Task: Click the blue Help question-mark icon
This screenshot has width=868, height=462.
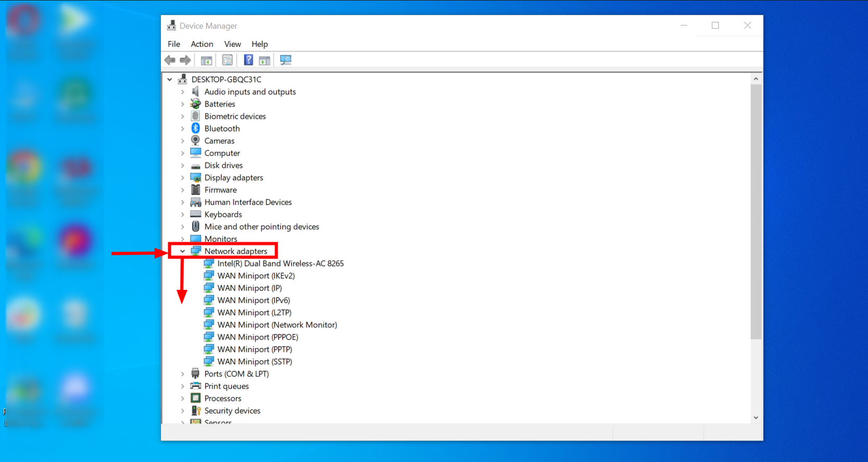Action: click(x=248, y=60)
